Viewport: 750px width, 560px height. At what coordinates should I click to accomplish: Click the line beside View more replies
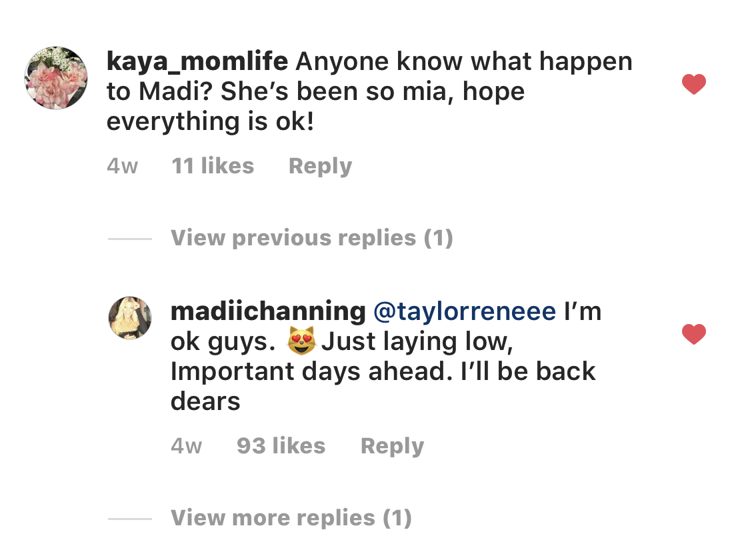tap(129, 518)
